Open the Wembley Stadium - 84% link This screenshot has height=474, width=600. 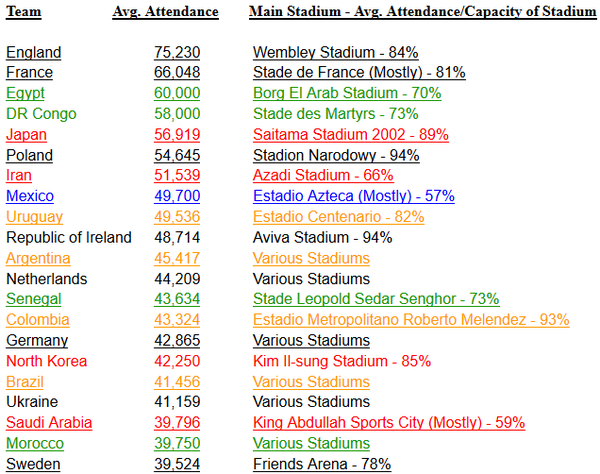pyautogui.click(x=335, y=52)
